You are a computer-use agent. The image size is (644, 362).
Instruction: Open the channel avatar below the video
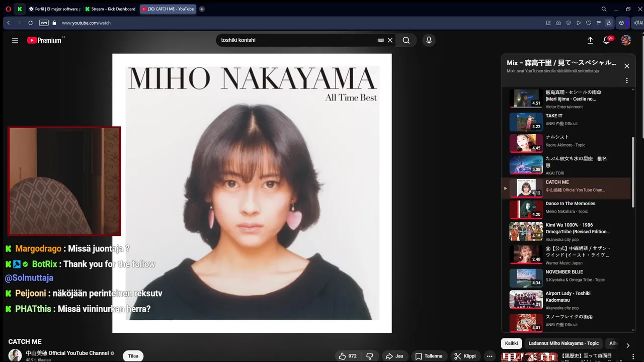click(15, 355)
